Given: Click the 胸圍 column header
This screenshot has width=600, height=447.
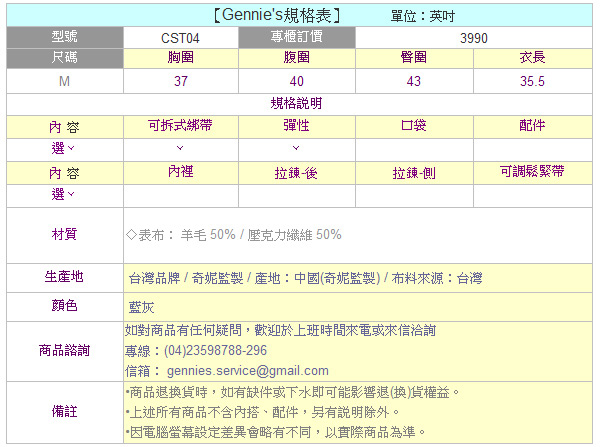Looking at the screenshot, I should [181, 57].
